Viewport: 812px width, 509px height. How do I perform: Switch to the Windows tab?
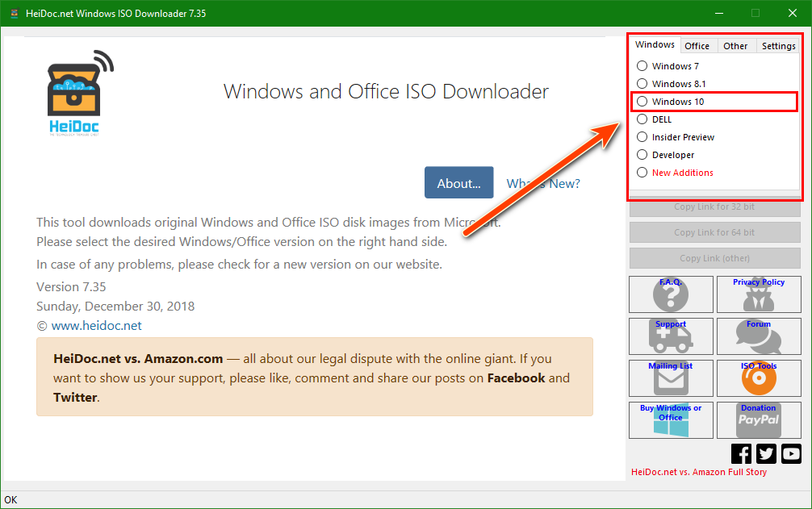655,44
